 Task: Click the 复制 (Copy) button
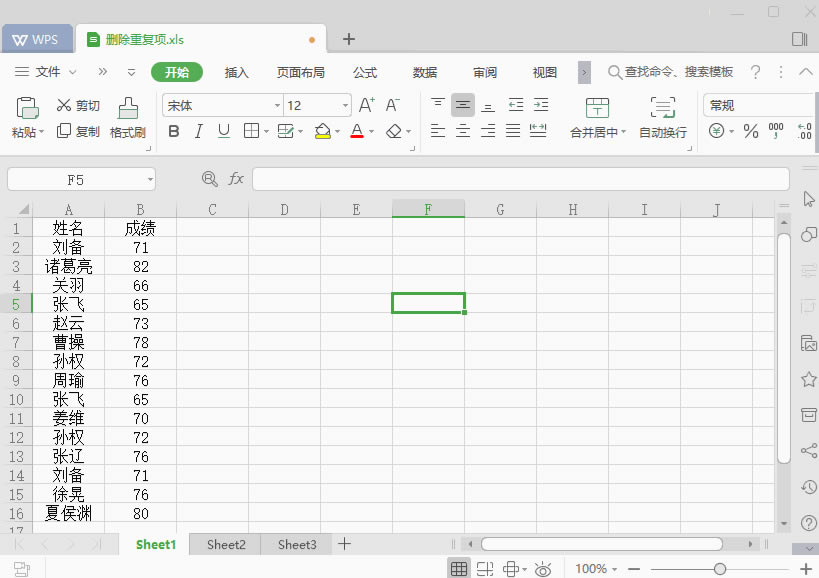point(75,131)
